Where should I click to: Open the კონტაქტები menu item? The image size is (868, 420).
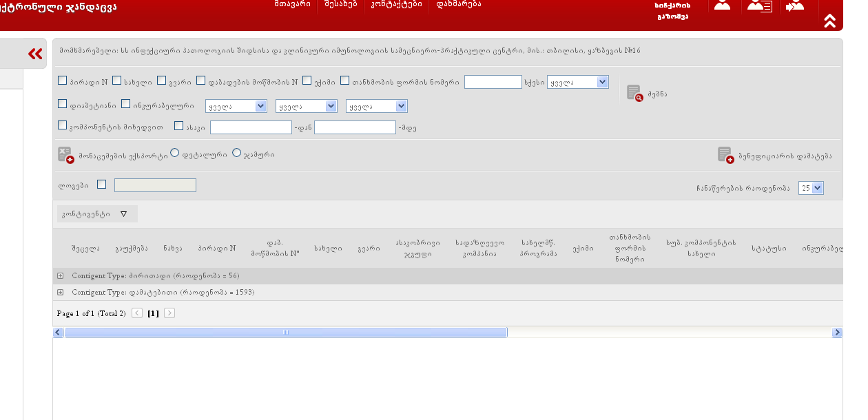(396, 4)
